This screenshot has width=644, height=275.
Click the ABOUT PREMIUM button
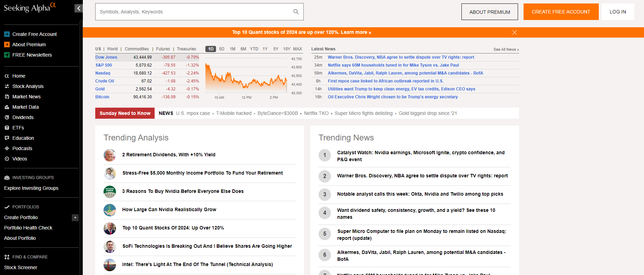click(x=490, y=12)
